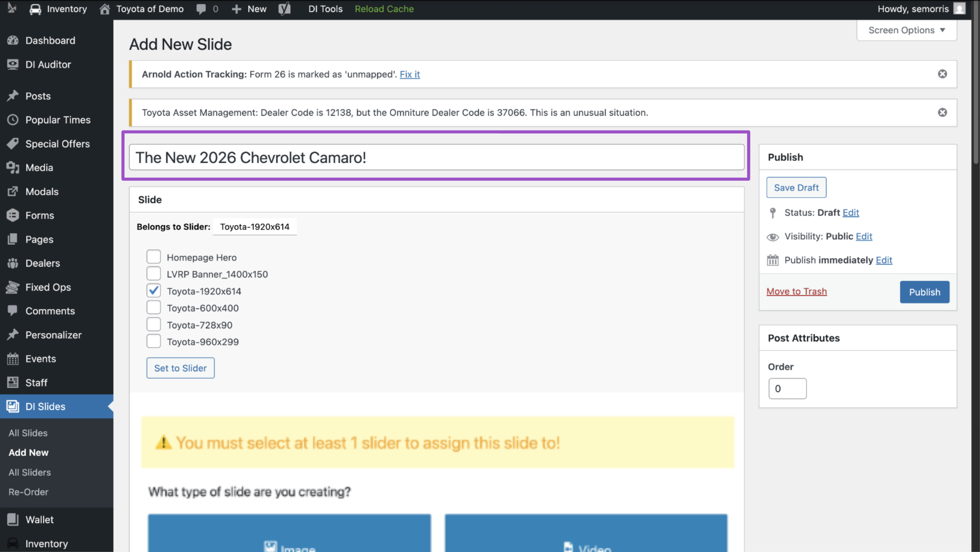Screen dimensions: 980x552
Task: Click the Events calendar icon
Action: [x=13, y=359]
